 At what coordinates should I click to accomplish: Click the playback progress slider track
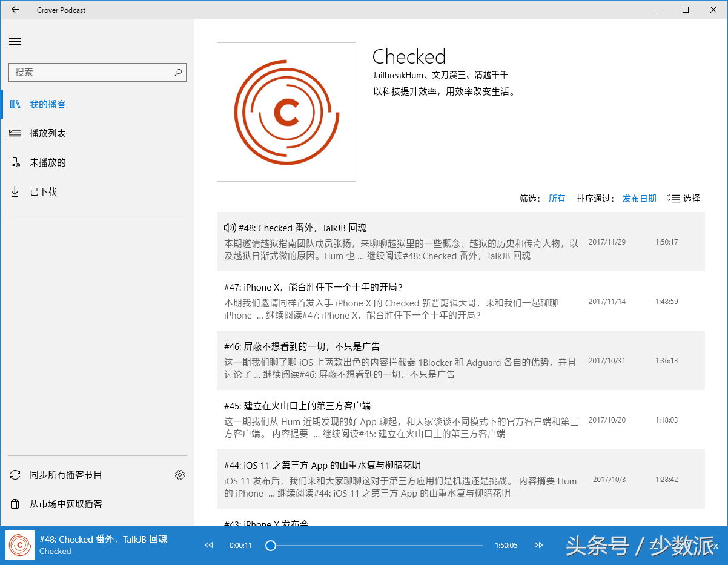pyautogui.click(x=374, y=546)
